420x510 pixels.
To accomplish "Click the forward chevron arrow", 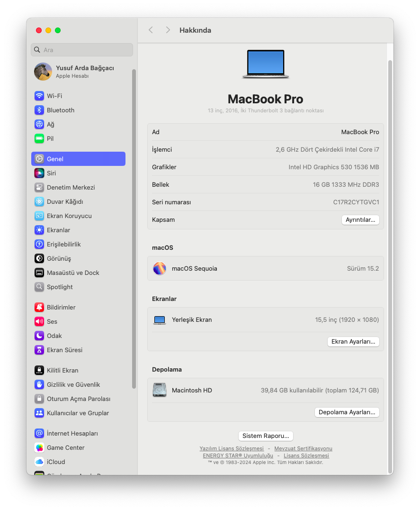I will pos(168,30).
